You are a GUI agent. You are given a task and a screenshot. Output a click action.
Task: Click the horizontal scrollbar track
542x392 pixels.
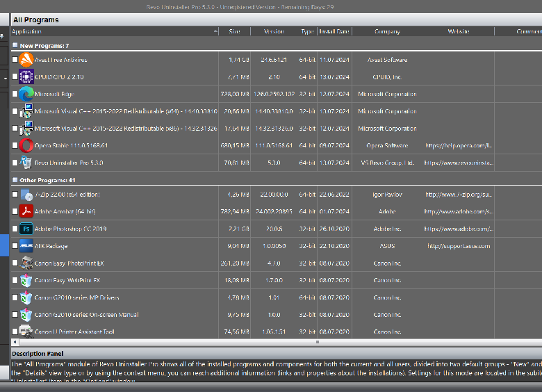click(x=281, y=342)
